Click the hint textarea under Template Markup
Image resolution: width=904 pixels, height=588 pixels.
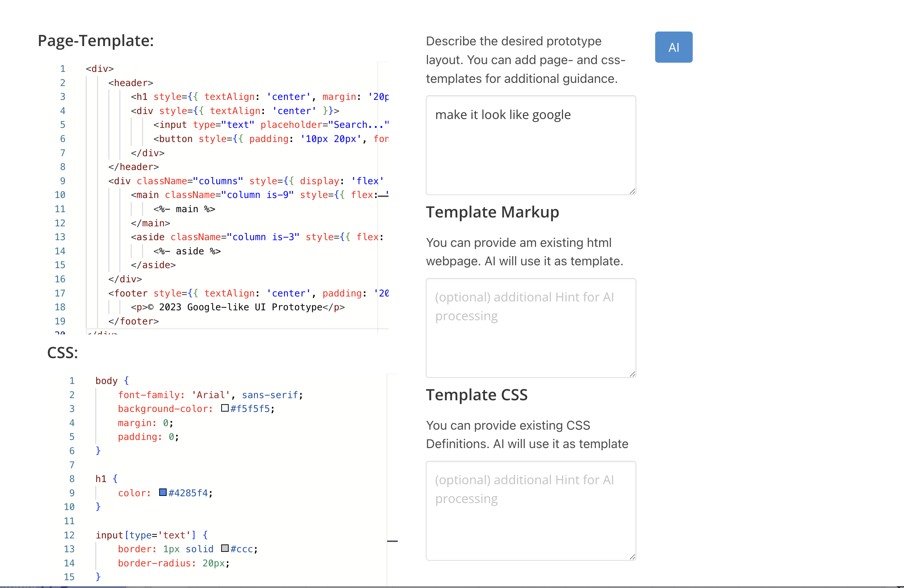tap(530, 328)
